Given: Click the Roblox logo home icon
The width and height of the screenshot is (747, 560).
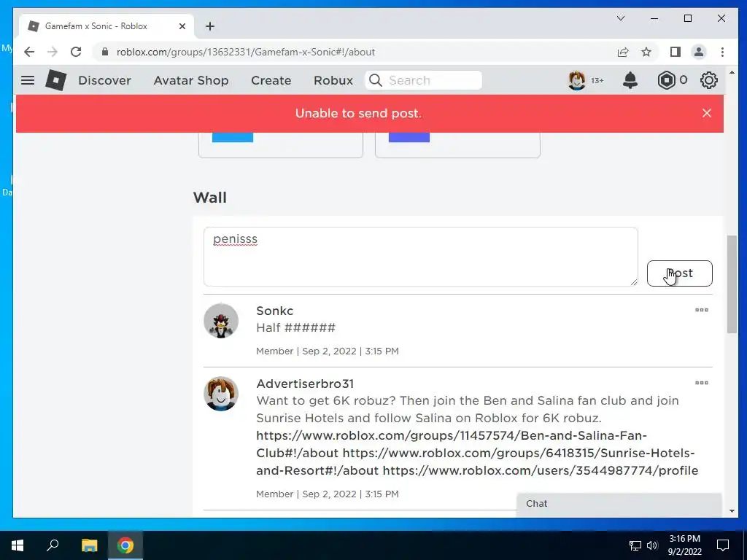Looking at the screenshot, I should pyautogui.click(x=55, y=80).
